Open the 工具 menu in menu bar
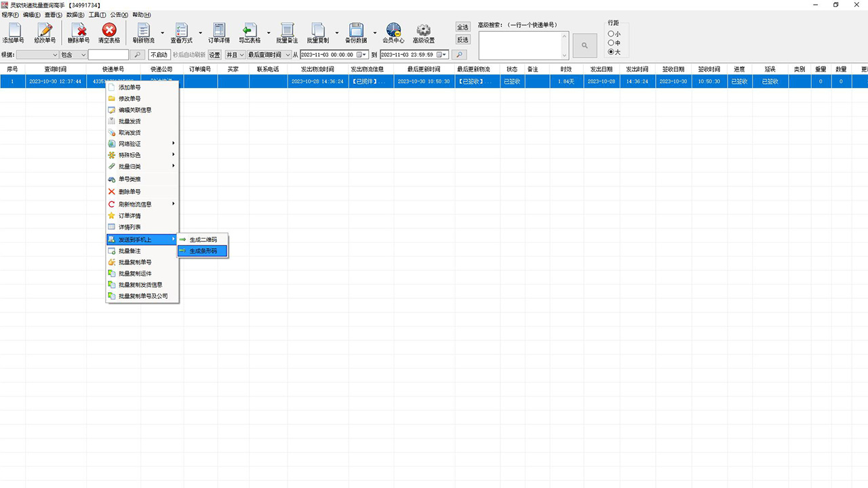868x488 pixels. (97, 15)
